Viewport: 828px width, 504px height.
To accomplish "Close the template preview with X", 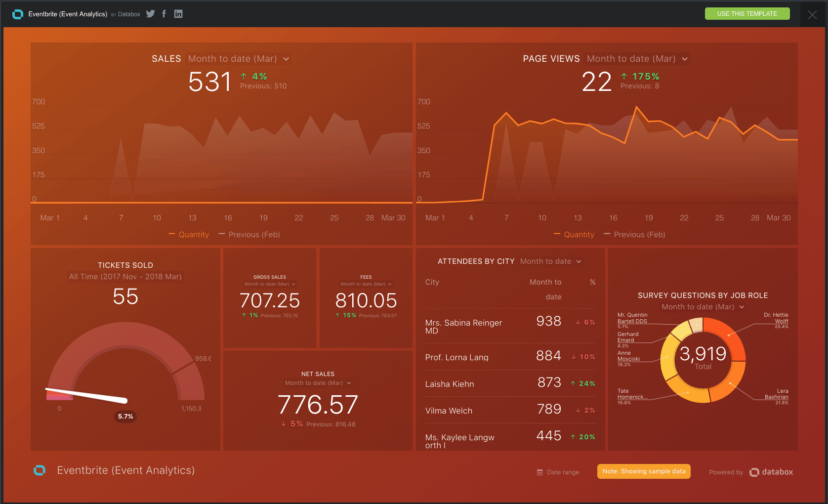I will pyautogui.click(x=812, y=15).
